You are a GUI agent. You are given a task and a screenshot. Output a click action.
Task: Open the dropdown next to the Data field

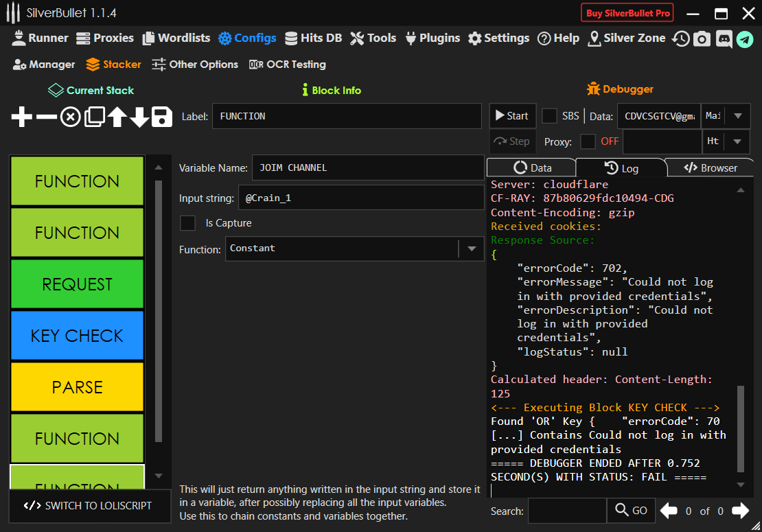click(737, 116)
